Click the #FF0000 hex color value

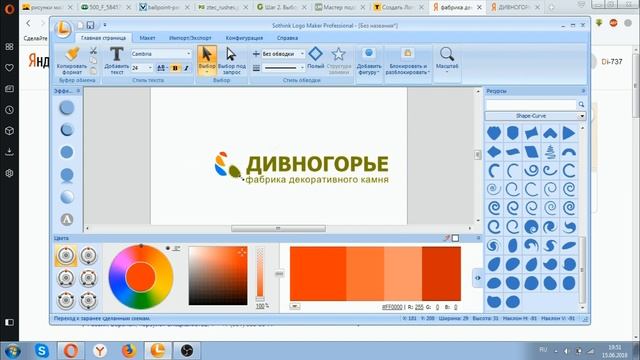[x=392, y=307]
